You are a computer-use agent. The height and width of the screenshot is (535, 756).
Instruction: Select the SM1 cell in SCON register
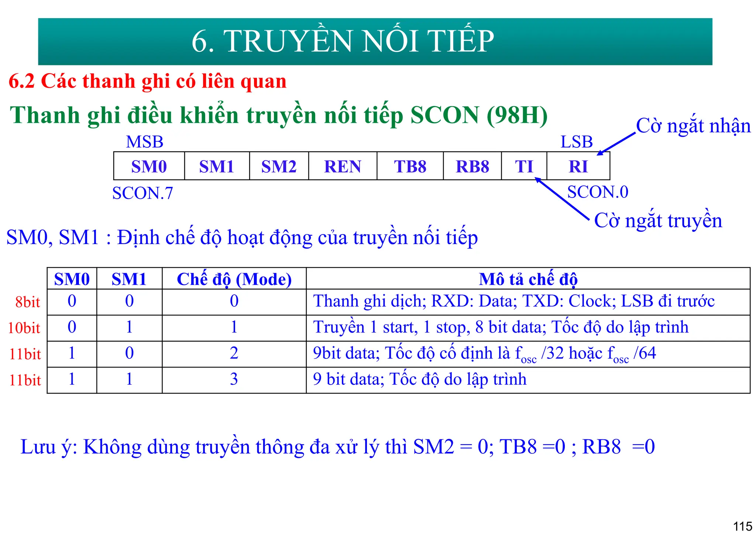(x=217, y=166)
